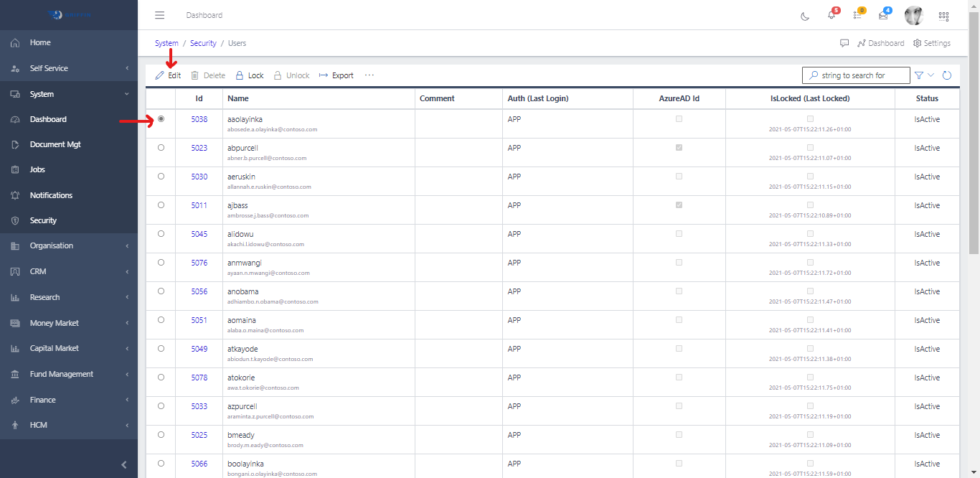Open the comments chat bubble icon

pyautogui.click(x=844, y=43)
